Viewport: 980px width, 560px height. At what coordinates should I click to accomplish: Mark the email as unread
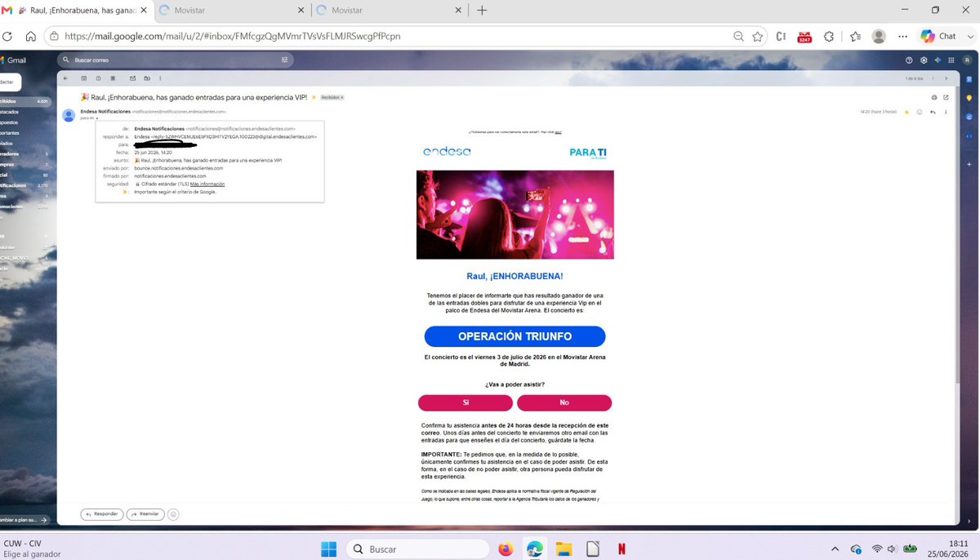(132, 78)
